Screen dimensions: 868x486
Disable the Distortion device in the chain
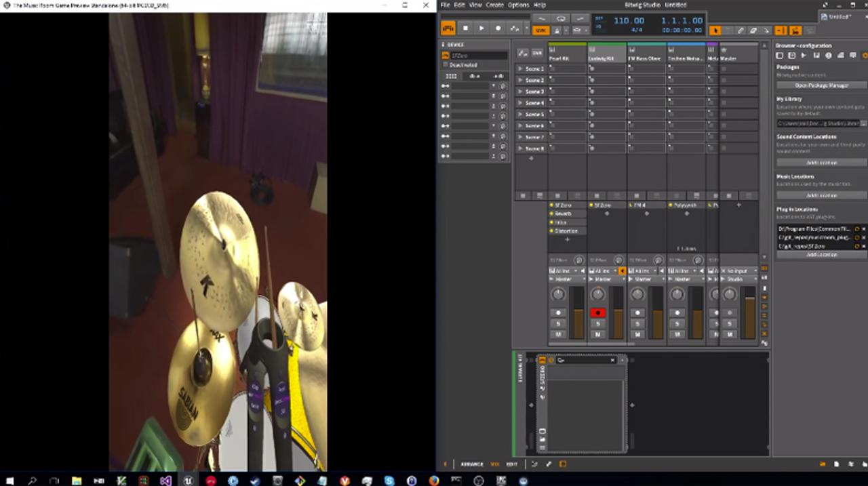[x=551, y=230]
